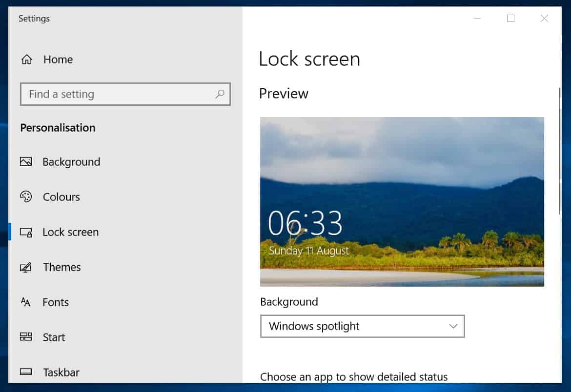The width and height of the screenshot is (571, 392).
Task: Open the Colours settings section
Action: 61,197
